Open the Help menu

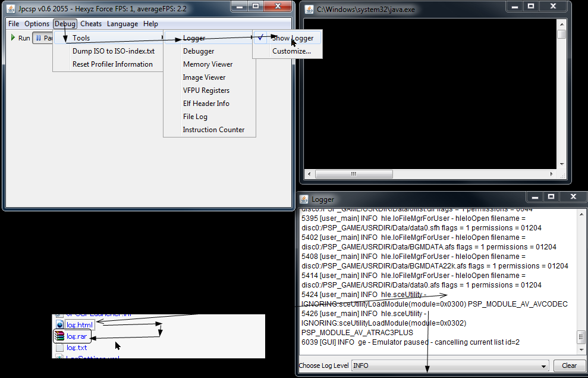pos(150,24)
